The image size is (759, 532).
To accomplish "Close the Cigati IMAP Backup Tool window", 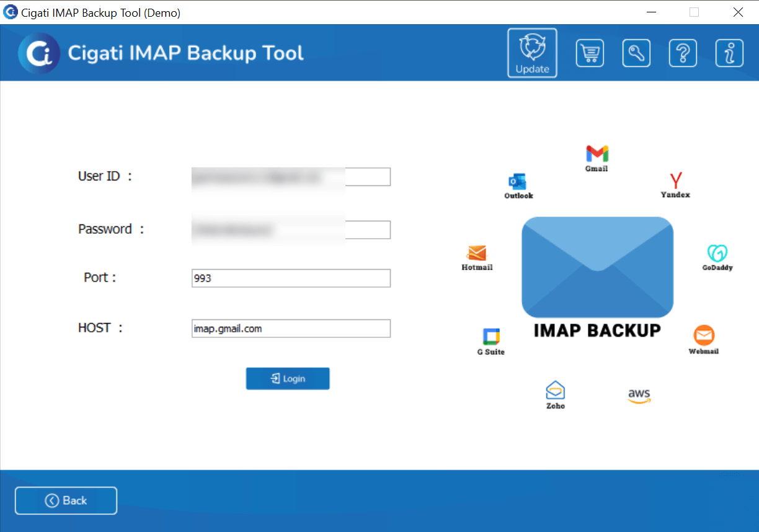I will tap(738, 12).
